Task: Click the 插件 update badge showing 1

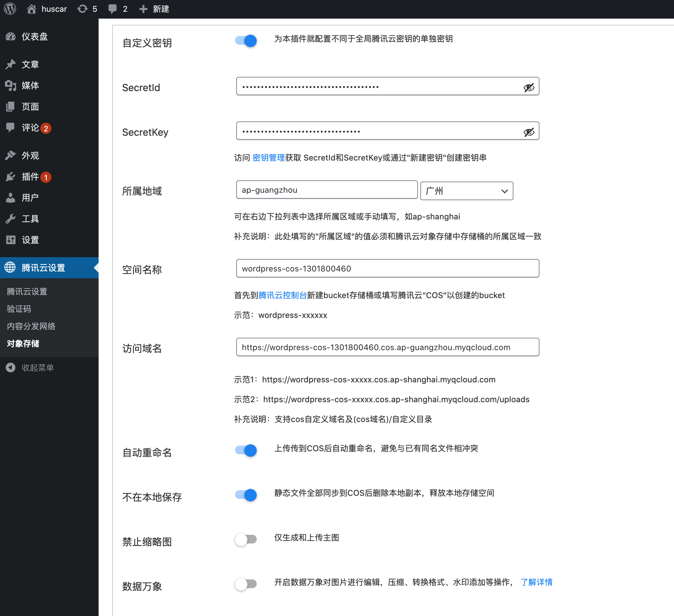Action: [x=46, y=177]
